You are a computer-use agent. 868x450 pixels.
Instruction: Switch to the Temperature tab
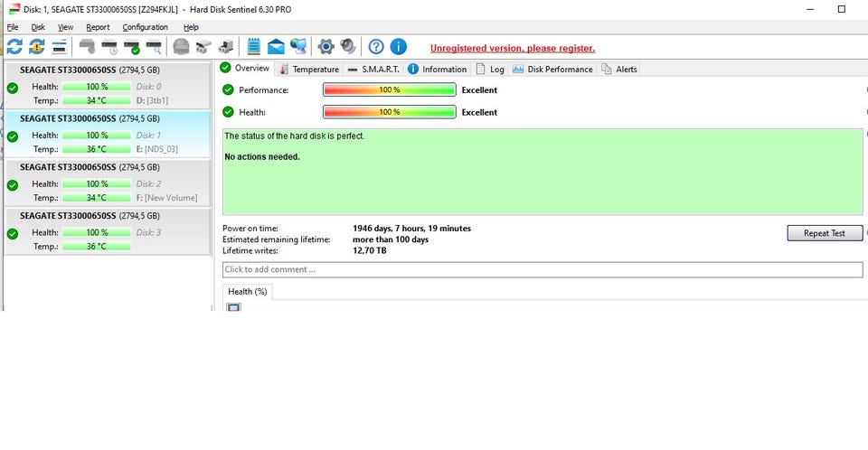pyautogui.click(x=309, y=70)
